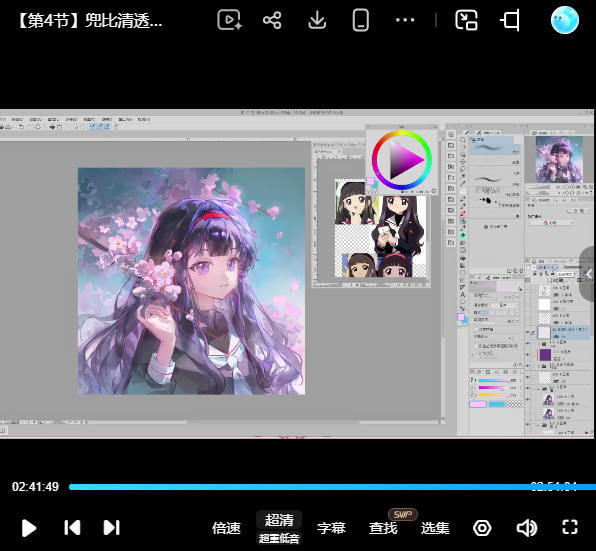The image size is (596, 551).
Task: Seek on the blue progress bar
Action: [x=332, y=487]
